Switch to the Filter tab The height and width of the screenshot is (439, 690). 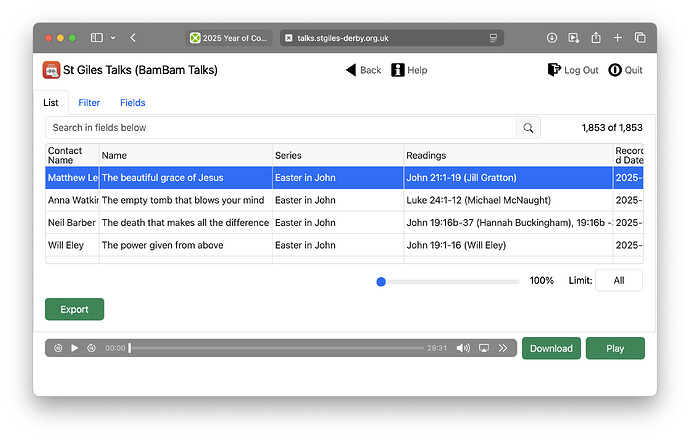(x=89, y=102)
